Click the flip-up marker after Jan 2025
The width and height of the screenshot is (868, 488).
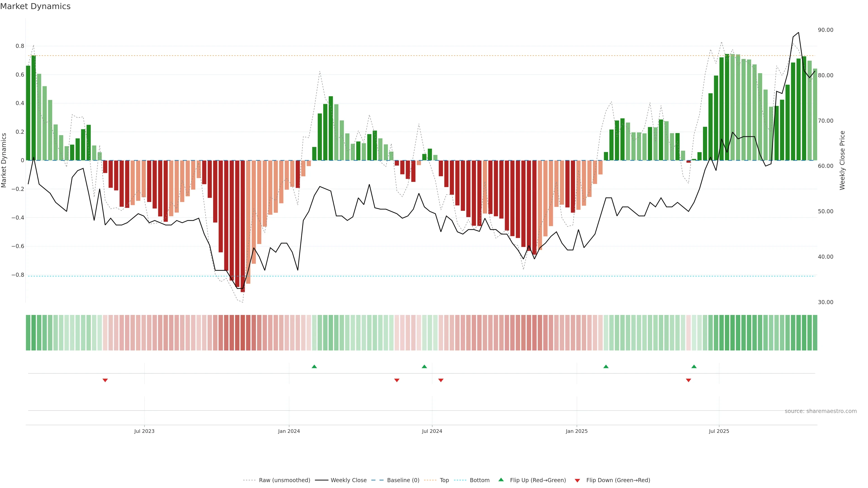[x=606, y=366]
